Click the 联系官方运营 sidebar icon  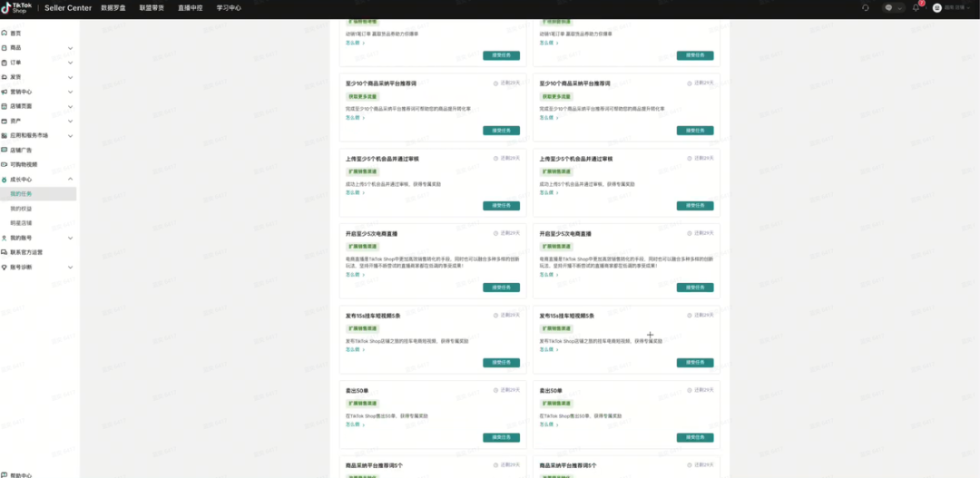(5, 252)
